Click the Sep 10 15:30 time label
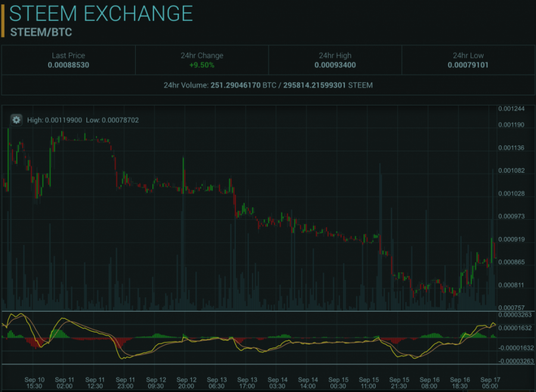 [x=34, y=383]
